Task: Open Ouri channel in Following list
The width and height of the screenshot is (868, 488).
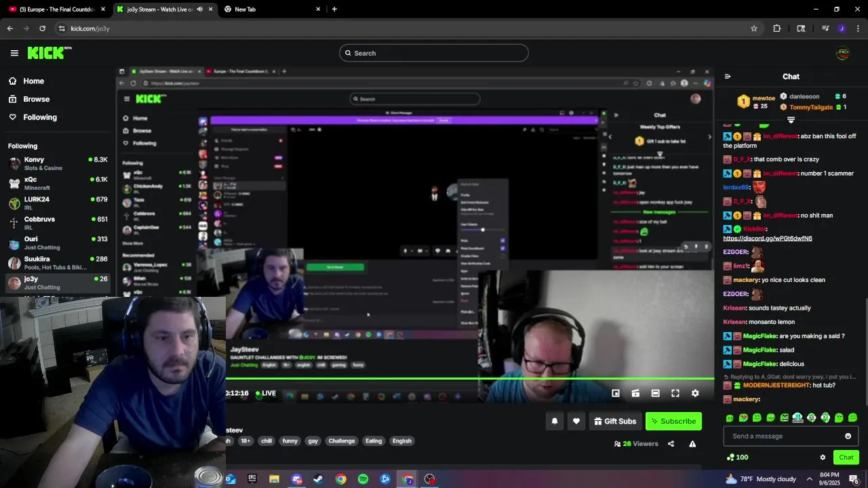Action: coord(58,242)
